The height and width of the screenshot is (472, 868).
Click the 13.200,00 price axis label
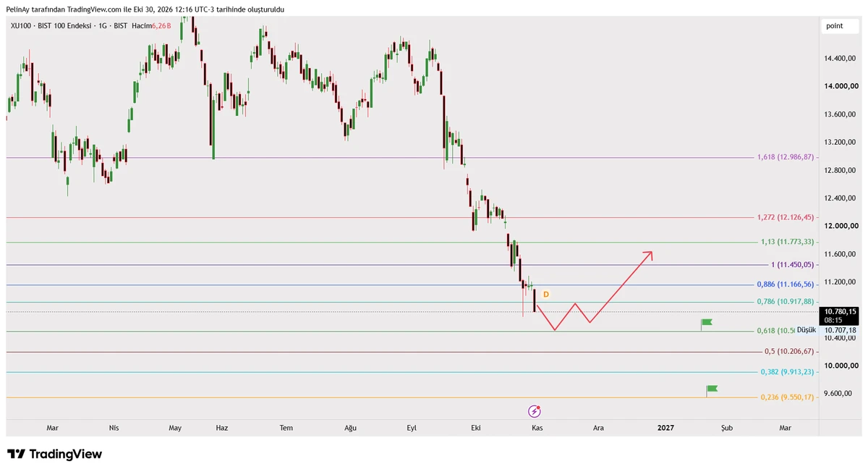pos(839,142)
